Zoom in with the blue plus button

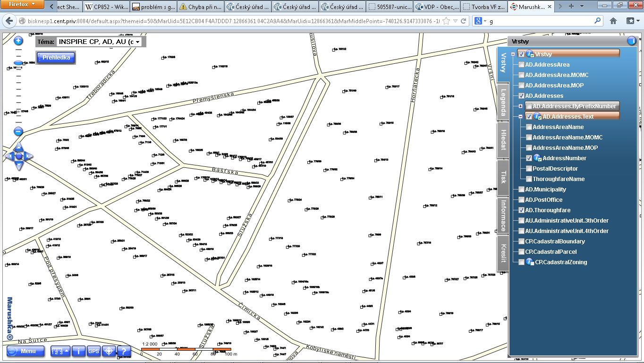tap(18, 41)
